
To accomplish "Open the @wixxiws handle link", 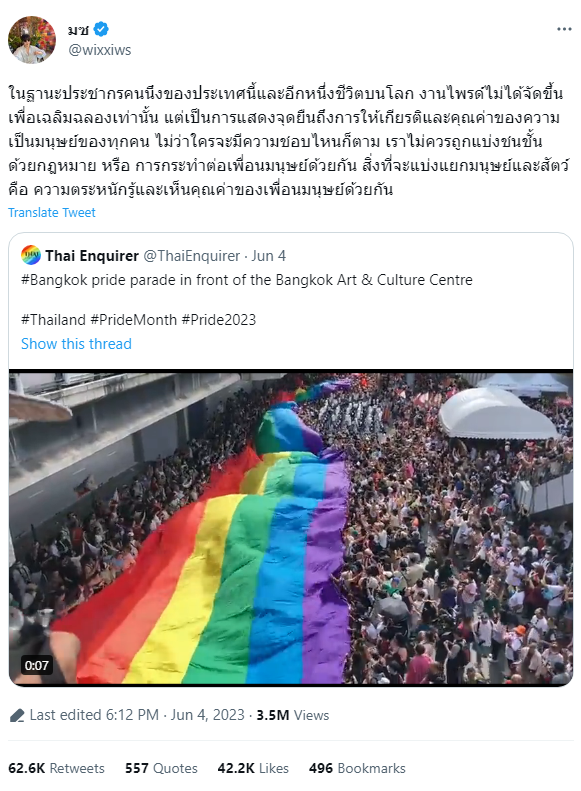I will 99,50.
